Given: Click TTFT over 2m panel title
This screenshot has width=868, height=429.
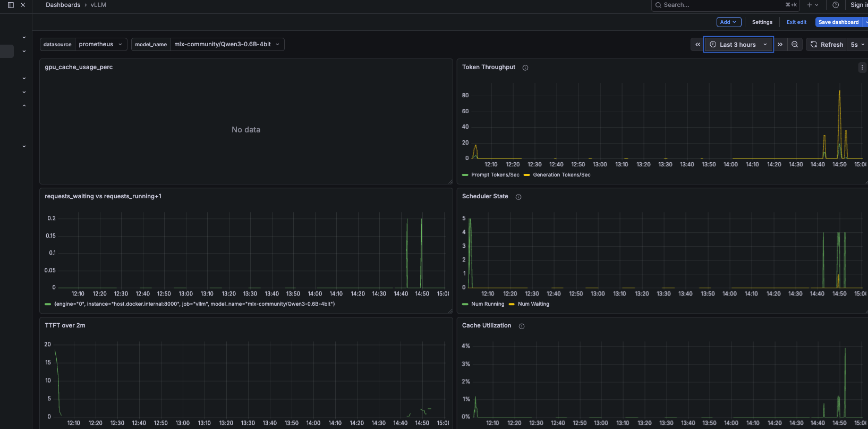Looking at the screenshot, I should coord(65,325).
